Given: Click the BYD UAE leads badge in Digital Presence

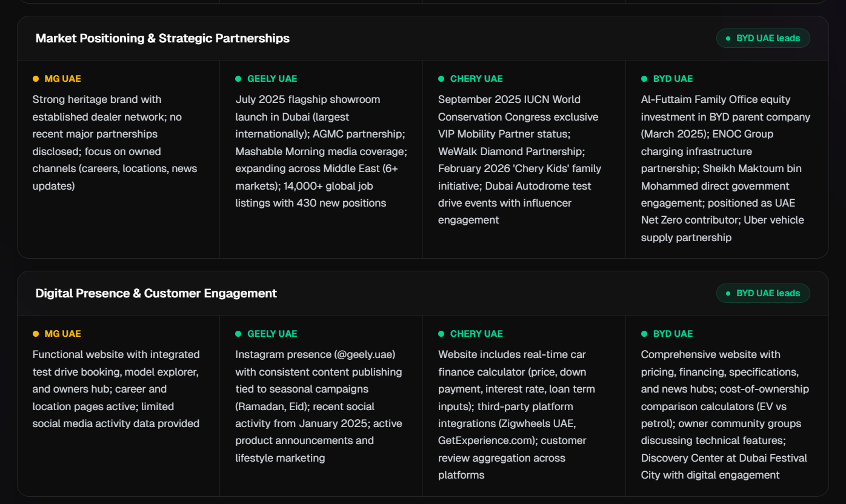Looking at the screenshot, I should 763,293.
